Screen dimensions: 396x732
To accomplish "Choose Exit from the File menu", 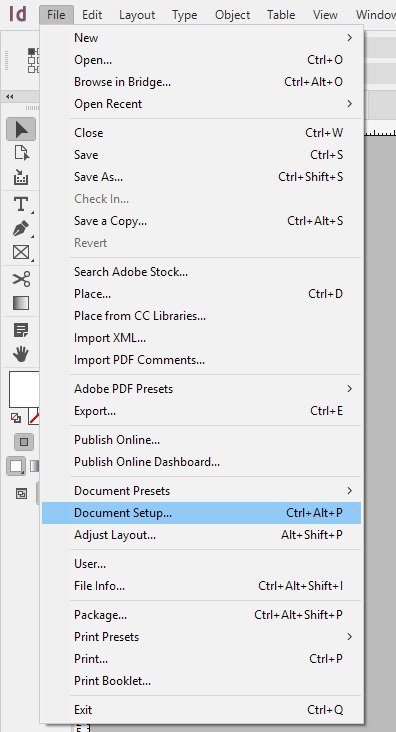I will (x=201, y=710).
